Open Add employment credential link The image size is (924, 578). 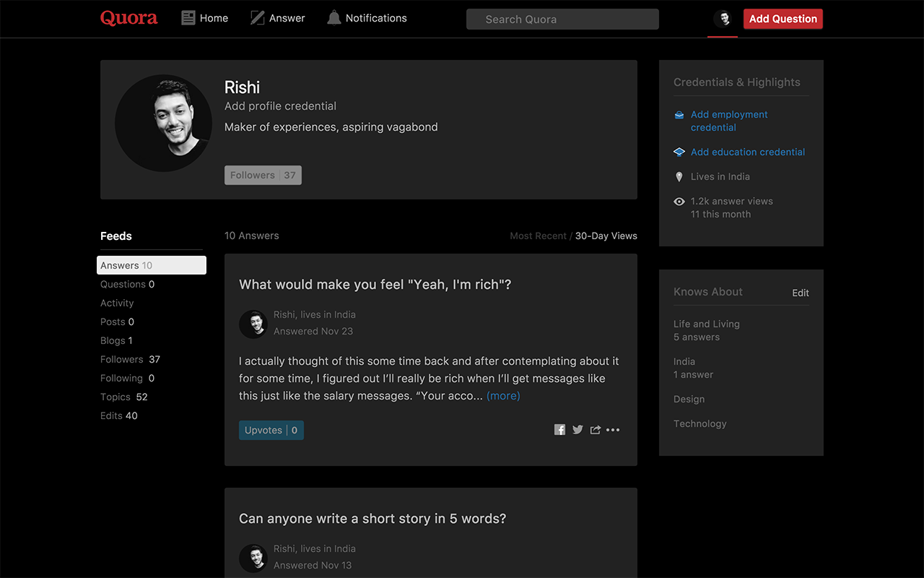pos(729,121)
